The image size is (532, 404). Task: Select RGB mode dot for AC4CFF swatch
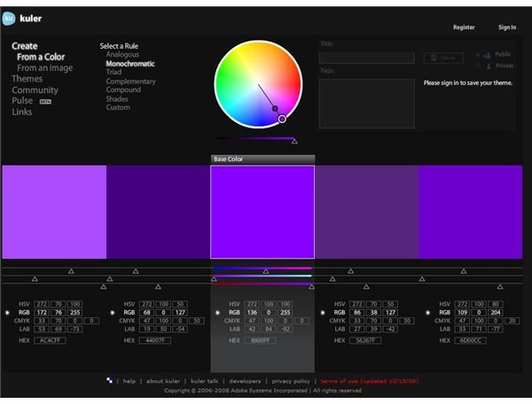click(x=7, y=313)
